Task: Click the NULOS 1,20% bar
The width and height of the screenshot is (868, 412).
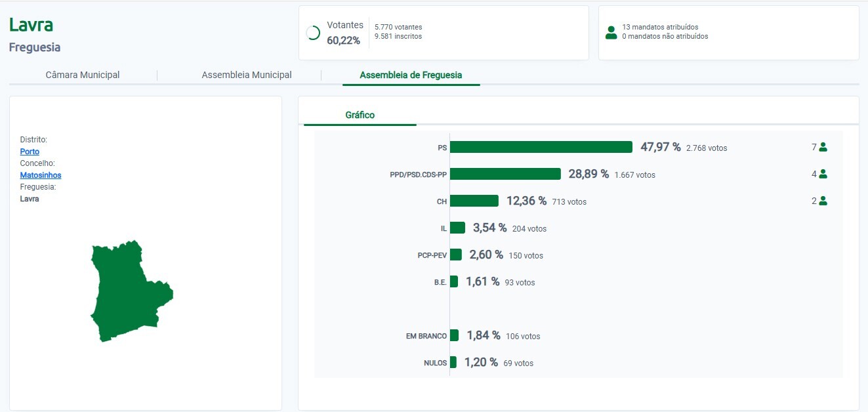Action: 453,362
